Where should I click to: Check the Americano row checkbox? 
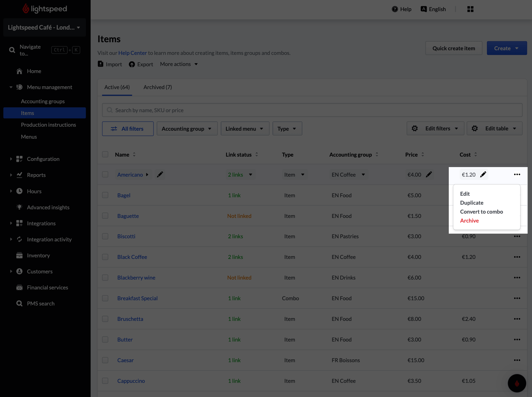[x=105, y=174]
